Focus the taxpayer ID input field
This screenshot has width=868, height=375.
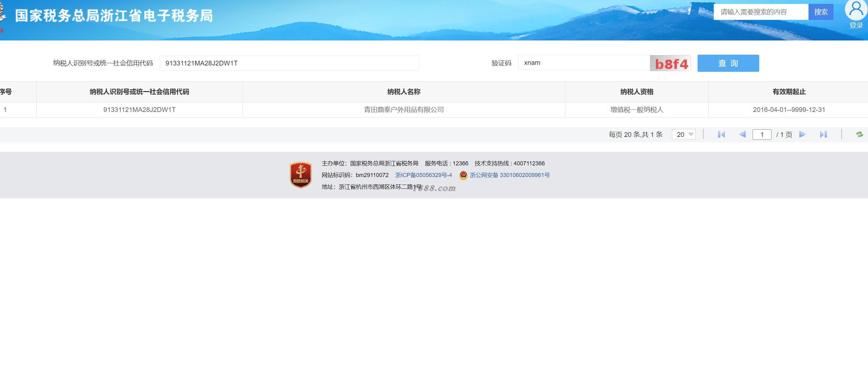[x=289, y=63]
